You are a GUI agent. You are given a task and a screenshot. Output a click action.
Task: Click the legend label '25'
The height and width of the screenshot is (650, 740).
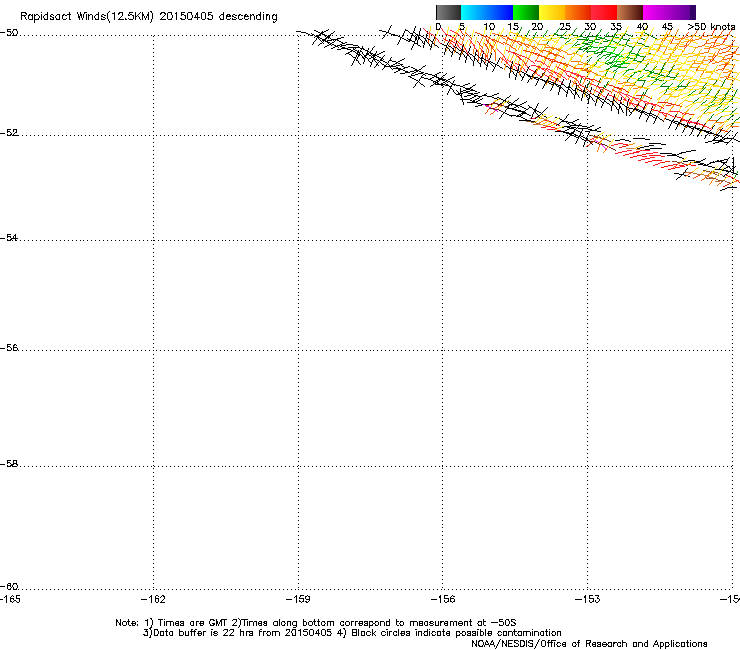[x=564, y=27]
